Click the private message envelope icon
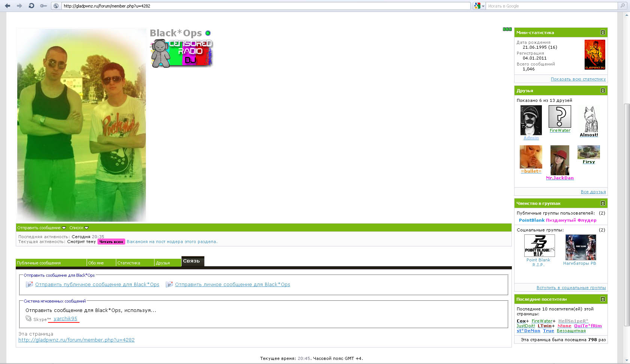The image size is (630, 364). 169,285
